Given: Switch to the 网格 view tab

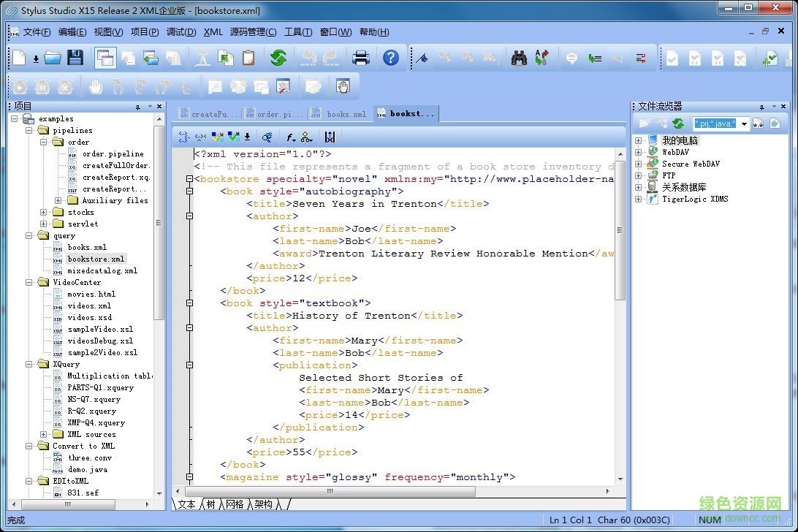Looking at the screenshot, I should point(235,504).
